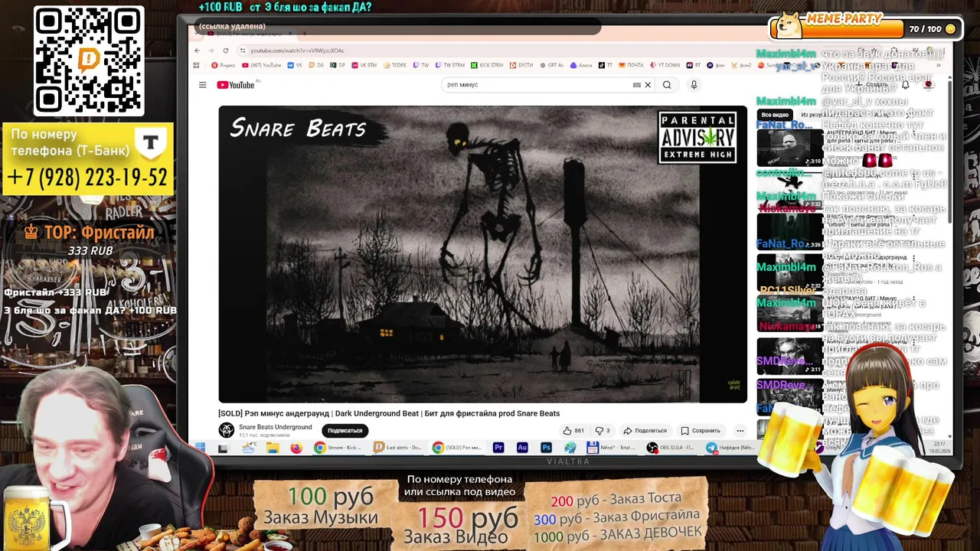This screenshot has width=980, height=551.
Task: Click the search field containing рэп минус
Action: 536,85
